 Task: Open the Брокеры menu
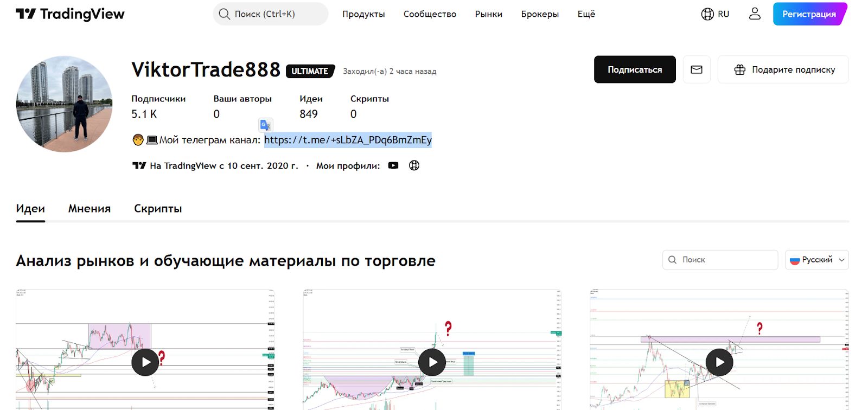[x=540, y=14]
